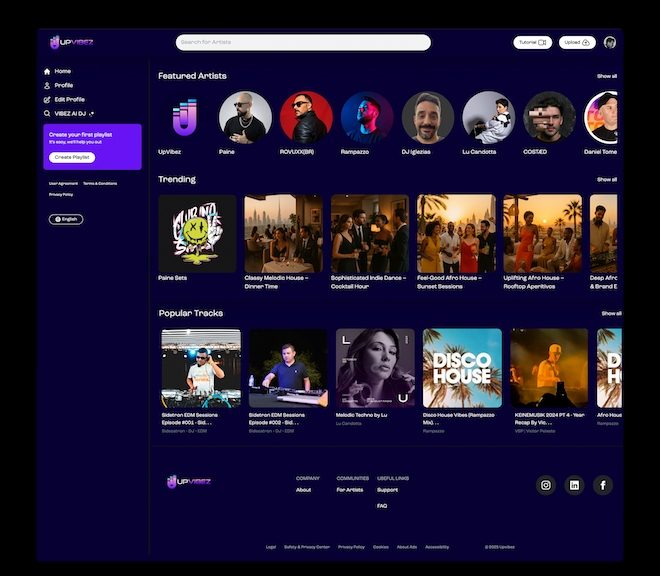This screenshot has width=660, height=576.
Task: Open VIBEZ AI DJ search
Action: tap(69, 114)
